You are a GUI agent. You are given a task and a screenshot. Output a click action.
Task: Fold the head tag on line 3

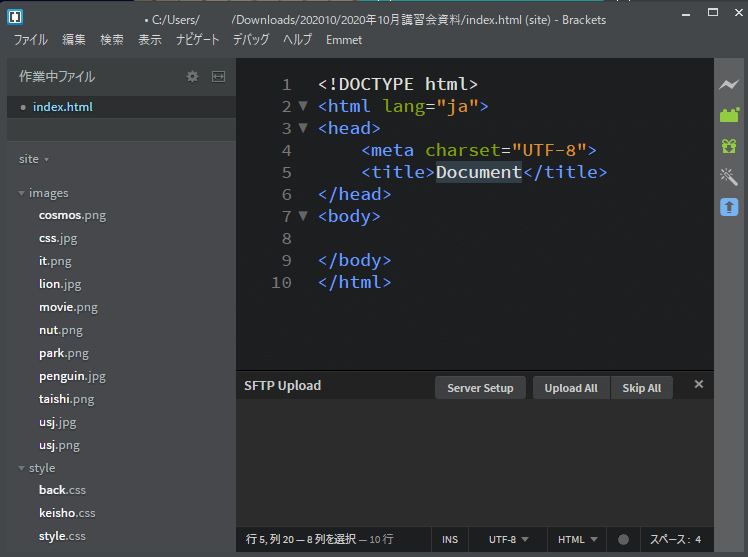click(x=303, y=128)
